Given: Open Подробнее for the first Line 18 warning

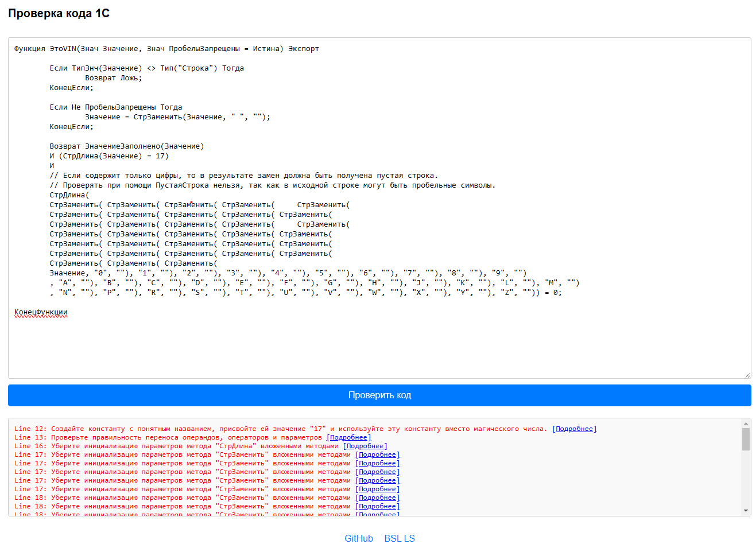Looking at the screenshot, I should (377, 498).
